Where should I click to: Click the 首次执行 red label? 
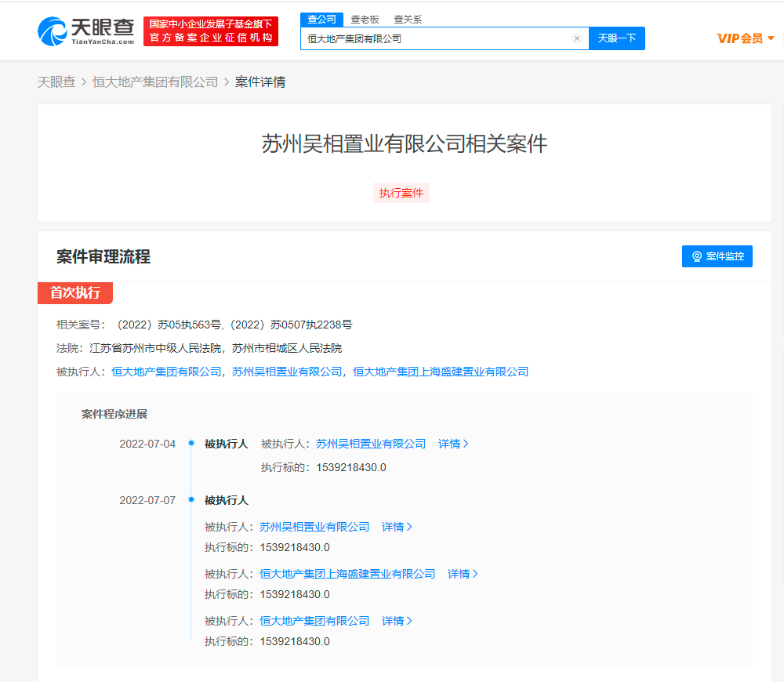pos(75,293)
